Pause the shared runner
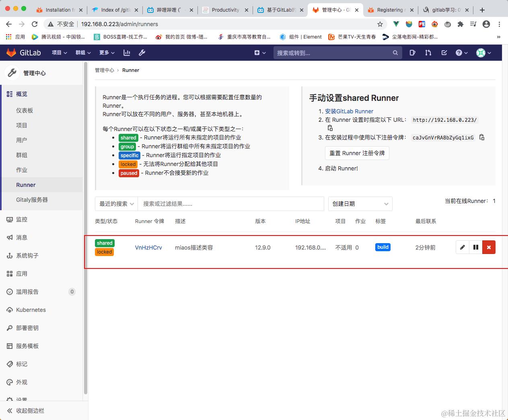Screen dimensions: 508x420 [x=475, y=247]
